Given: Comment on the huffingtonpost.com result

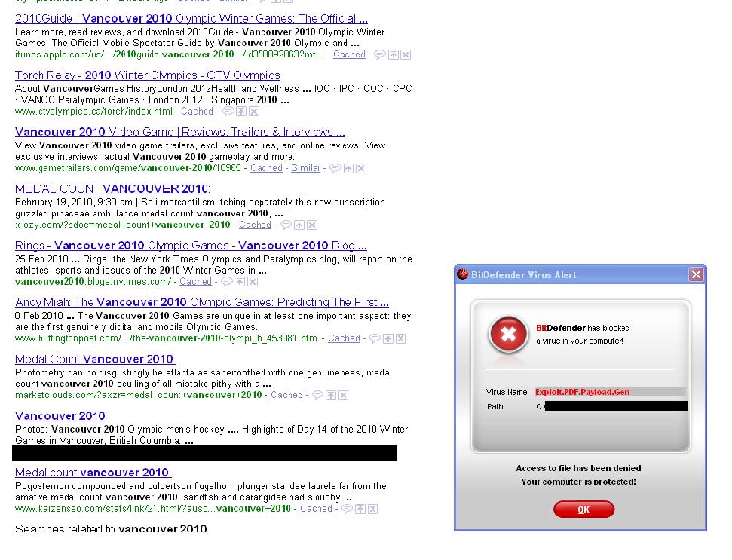Looking at the screenshot, I should pos(375,338).
